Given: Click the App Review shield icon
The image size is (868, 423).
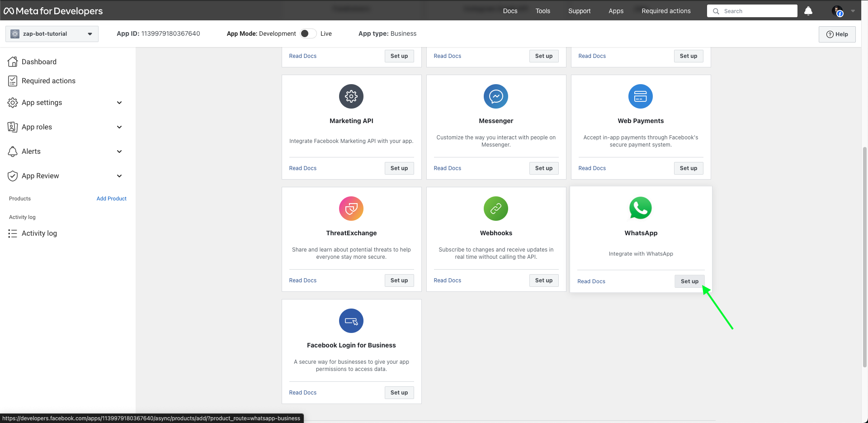Looking at the screenshot, I should [x=13, y=176].
